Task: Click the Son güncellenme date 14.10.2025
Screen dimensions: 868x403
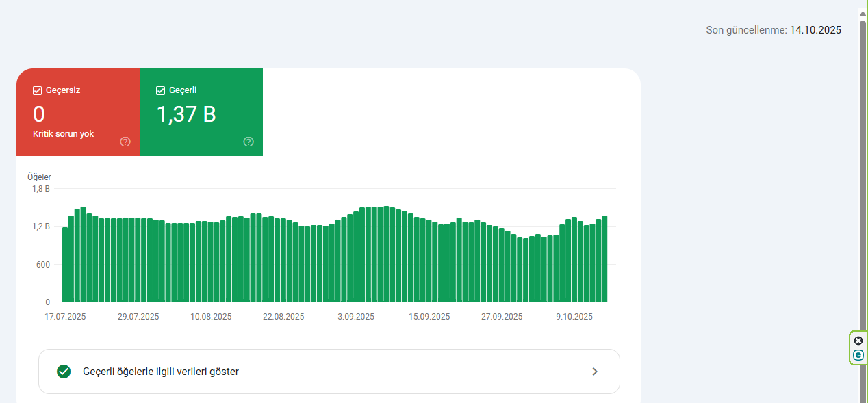Action: tap(815, 30)
